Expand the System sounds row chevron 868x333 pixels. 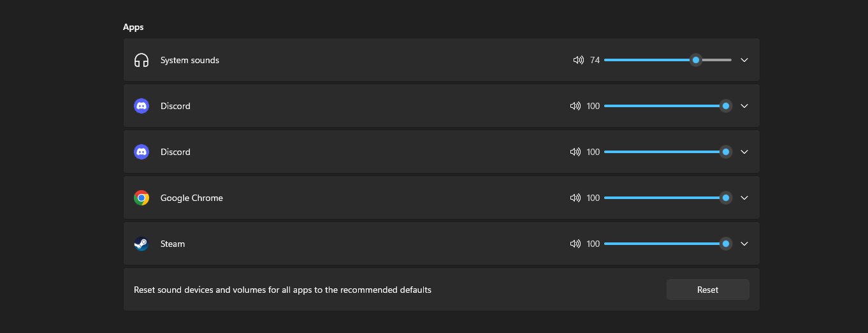[744, 60]
